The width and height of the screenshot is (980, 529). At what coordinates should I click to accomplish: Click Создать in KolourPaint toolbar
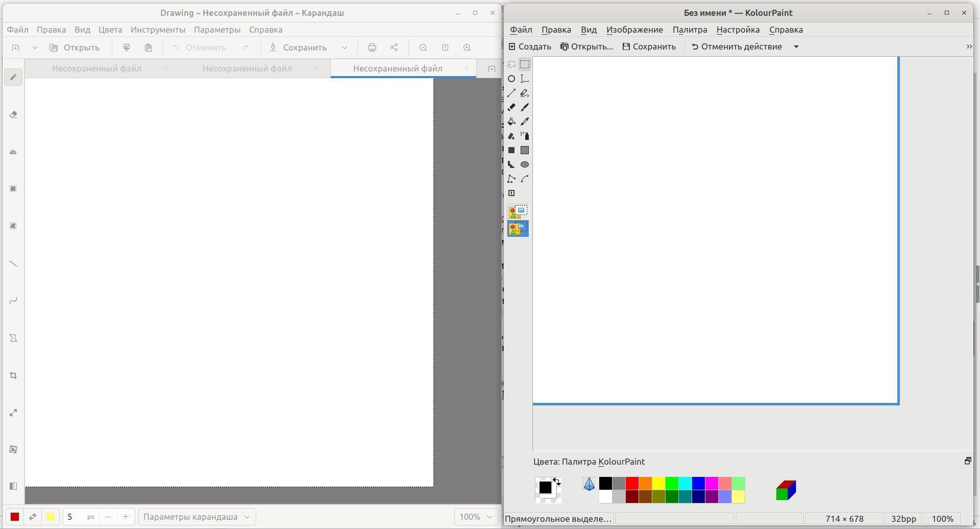[530, 46]
